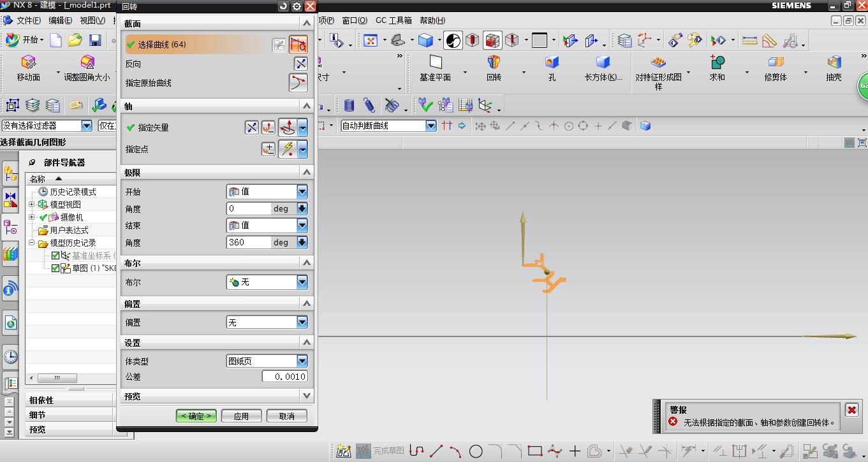Image resolution: width=868 pixels, height=462 pixels.
Task: Click the Revolve (回转) tool icon
Action: 494,62
